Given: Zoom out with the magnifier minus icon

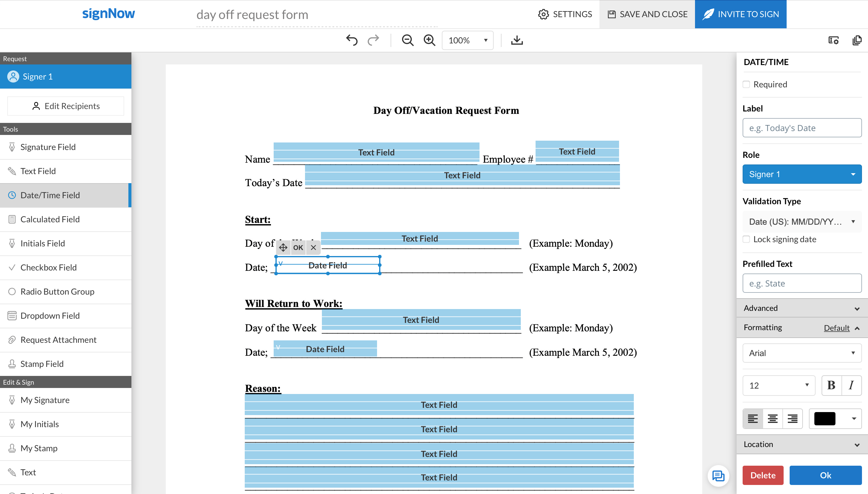Looking at the screenshot, I should click(x=407, y=40).
